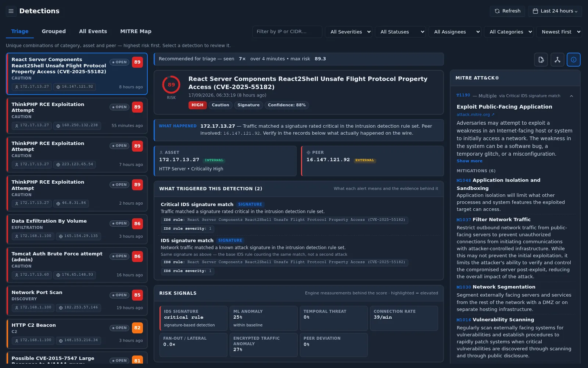Image resolution: width=588 pixels, height=368 pixels.
Task: Open the All Categories dropdown
Action: [x=509, y=32]
